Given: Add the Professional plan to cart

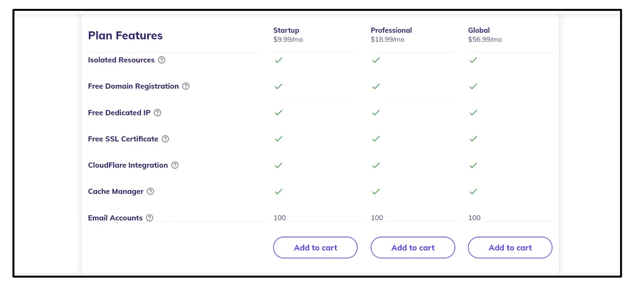Looking at the screenshot, I should click(413, 247).
